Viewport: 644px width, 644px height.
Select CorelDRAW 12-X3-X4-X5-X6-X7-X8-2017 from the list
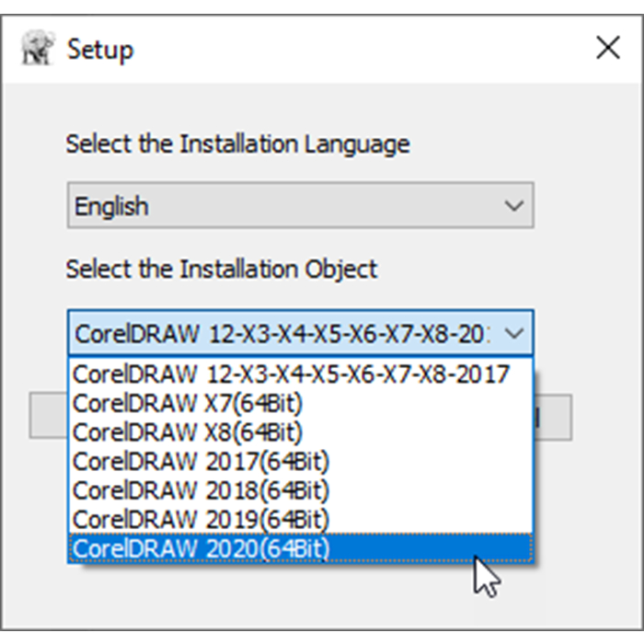tap(292, 374)
